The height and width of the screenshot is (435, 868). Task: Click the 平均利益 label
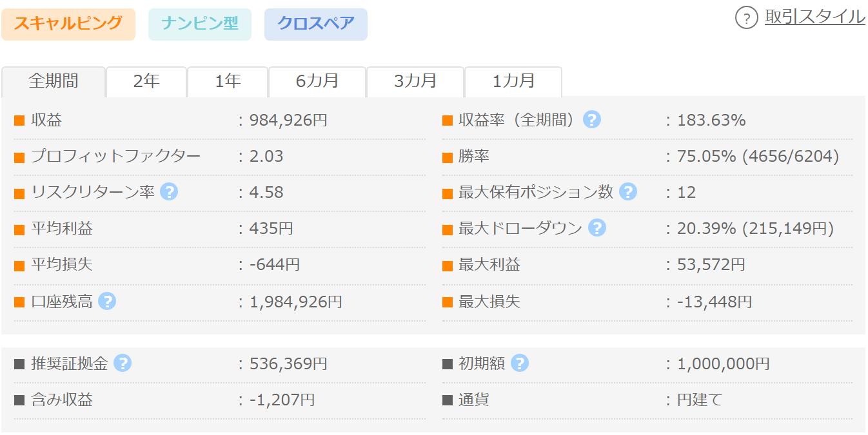62,229
